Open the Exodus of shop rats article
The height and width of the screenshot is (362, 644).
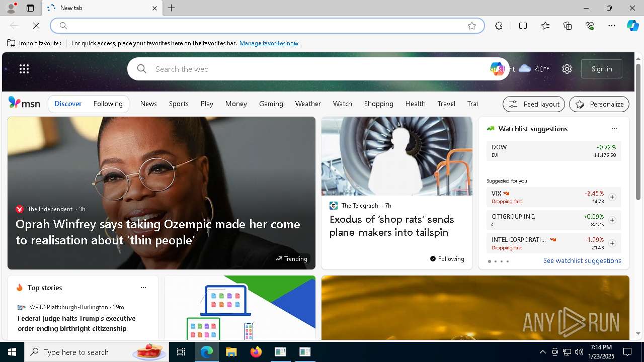click(392, 226)
